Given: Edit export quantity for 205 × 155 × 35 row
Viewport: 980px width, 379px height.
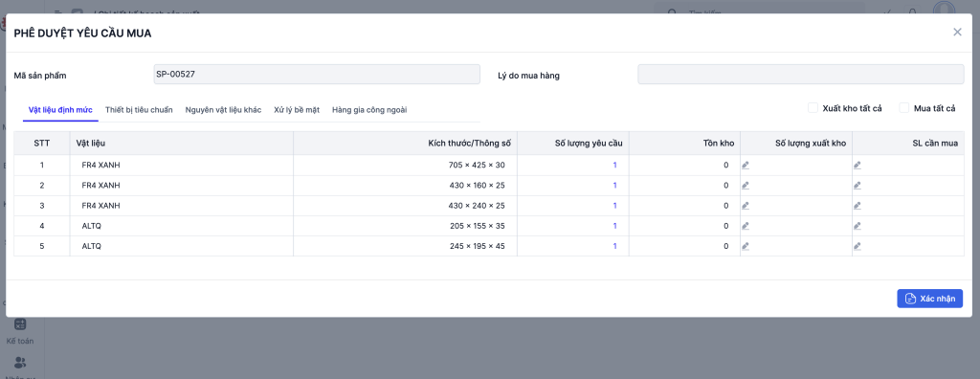Looking at the screenshot, I should 745,226.
